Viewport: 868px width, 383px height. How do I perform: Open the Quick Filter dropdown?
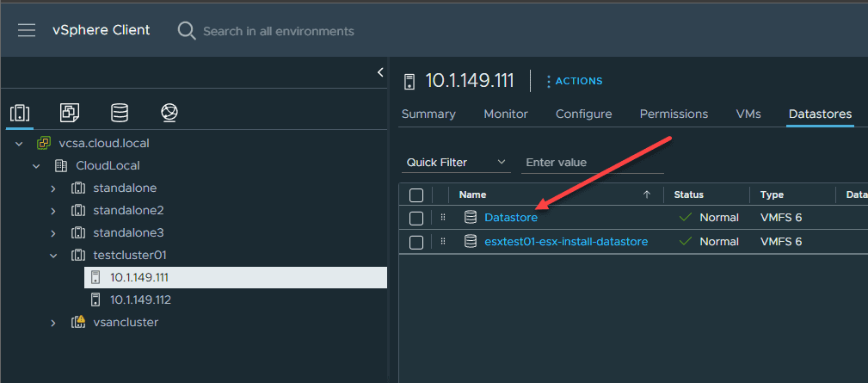456,162
